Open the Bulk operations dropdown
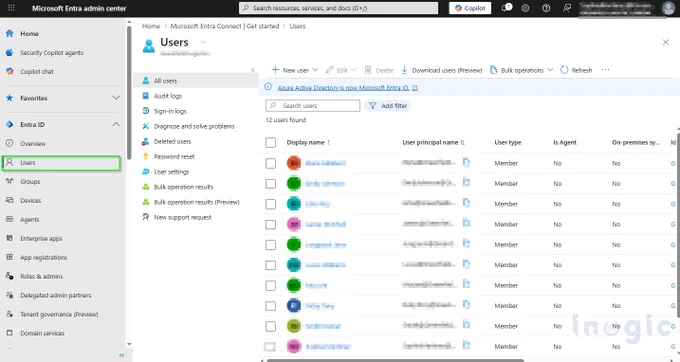Image resolution: width=680 pixels, height=362 pixels. 522,70
